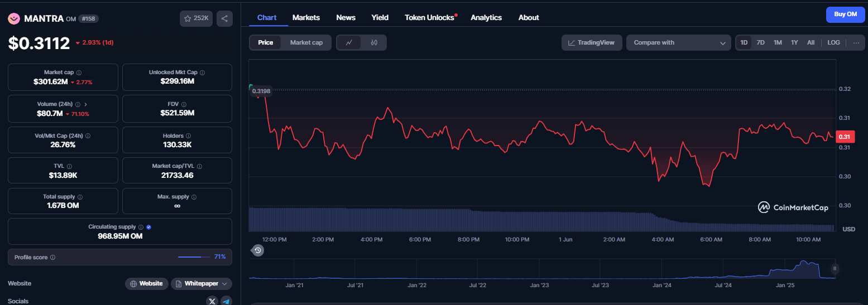Open the chart history clock icon

(258, 250)
